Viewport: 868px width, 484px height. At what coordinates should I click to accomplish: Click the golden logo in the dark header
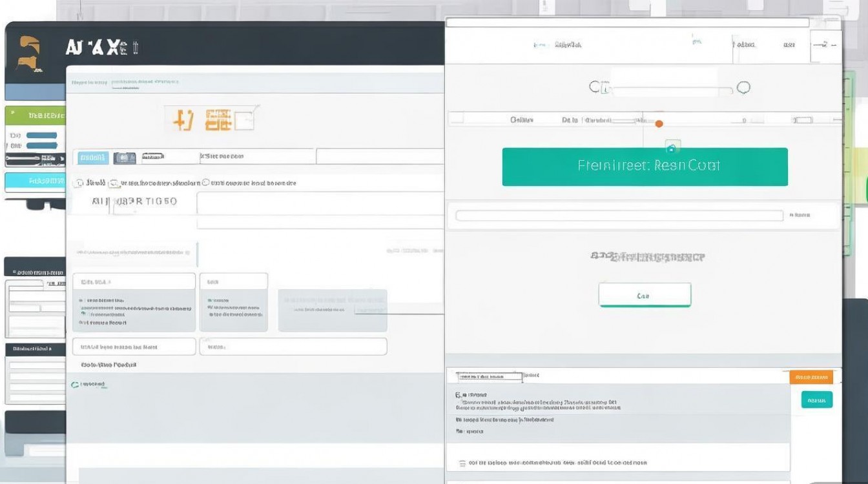click(29, 53)
